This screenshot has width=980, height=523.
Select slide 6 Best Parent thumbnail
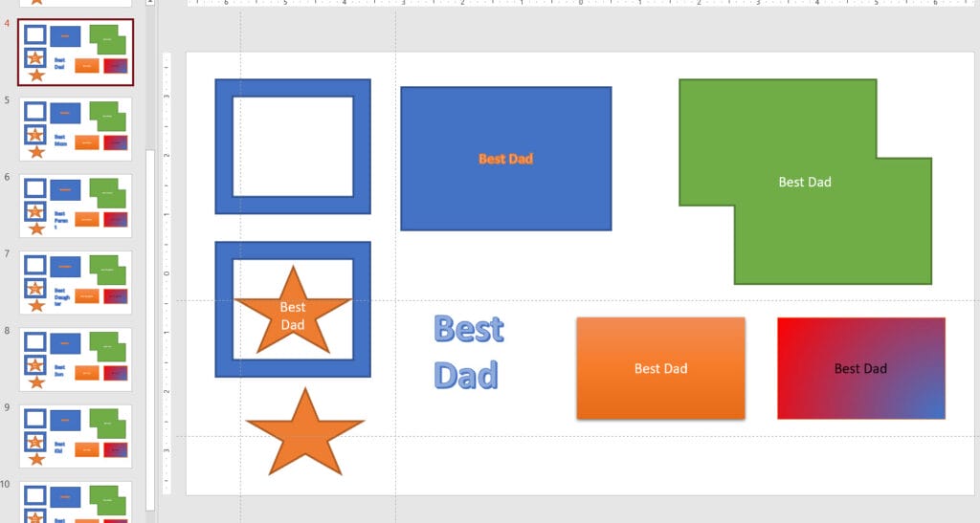[x=76, y=206]
